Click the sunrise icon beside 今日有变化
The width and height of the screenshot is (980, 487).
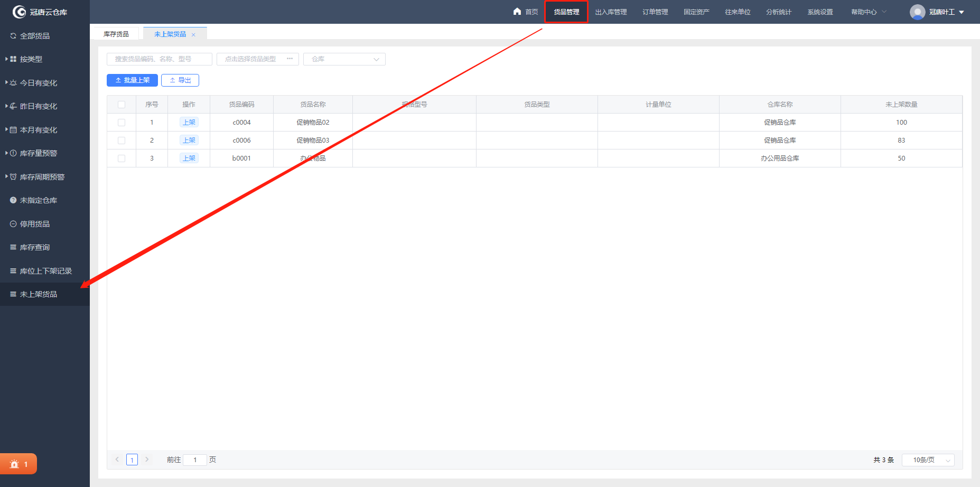click(x=13, y=83)
